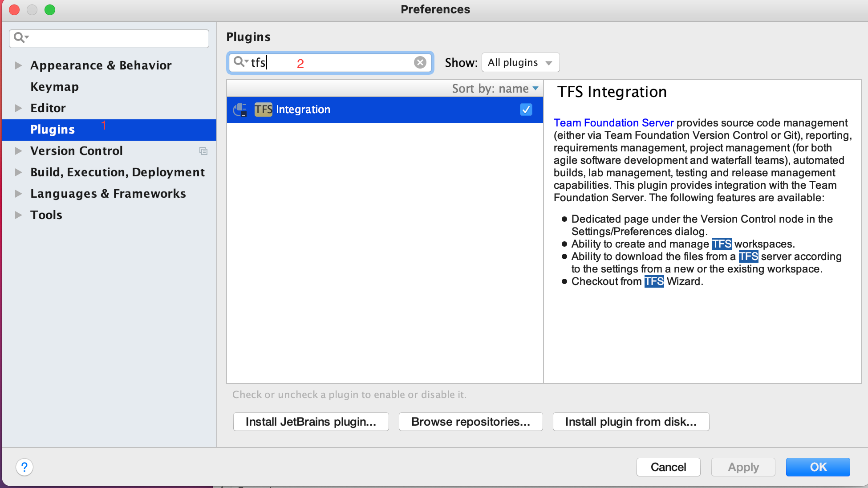Screen dimensions: 868x488
Task: Expand the Editor settings section
Action: coord(18,108)
